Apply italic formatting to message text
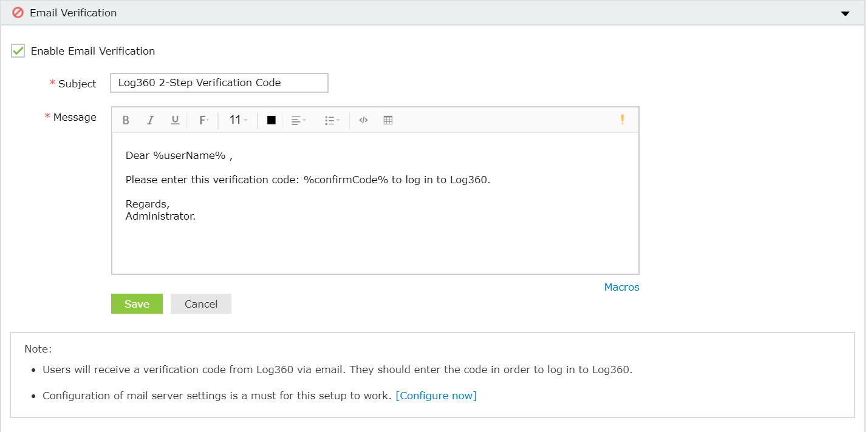Viewport: 868px width, 432px height. point(150,120)
